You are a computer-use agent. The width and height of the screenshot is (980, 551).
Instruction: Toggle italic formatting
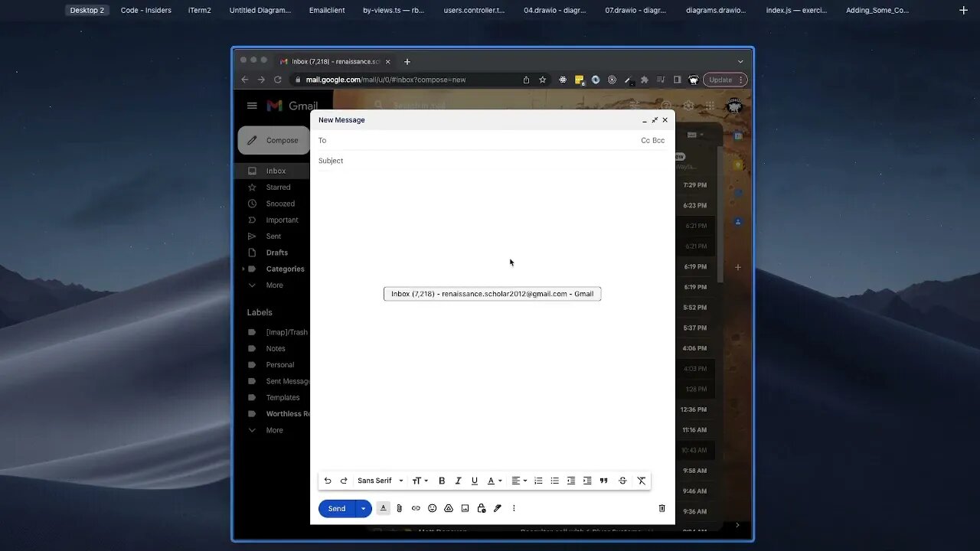click(x=458, y=481)
